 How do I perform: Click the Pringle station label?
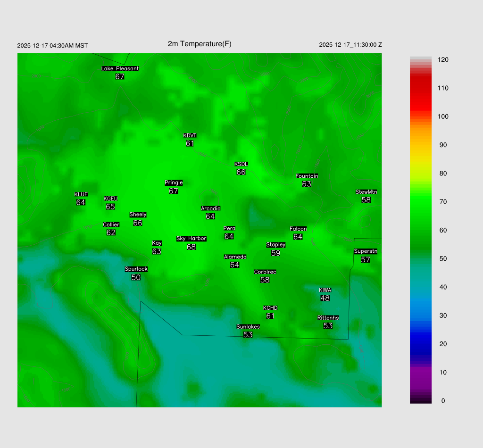174,183
